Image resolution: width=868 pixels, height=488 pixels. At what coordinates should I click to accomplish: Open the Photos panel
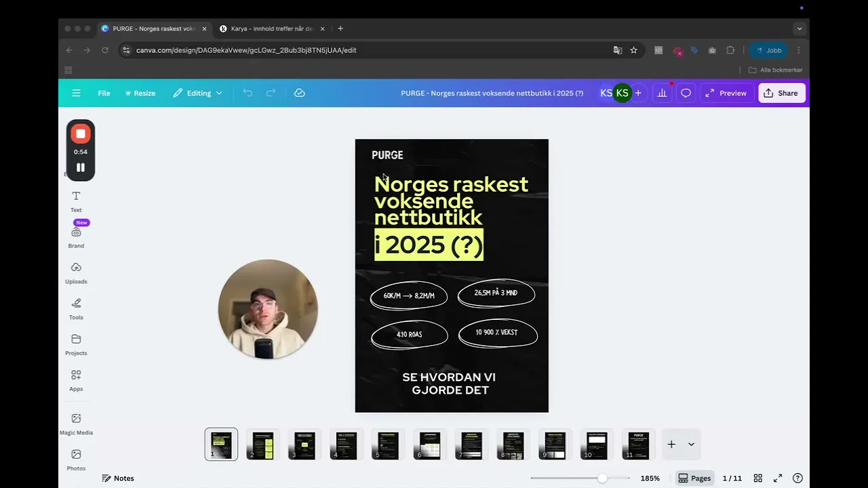point(76,460)
